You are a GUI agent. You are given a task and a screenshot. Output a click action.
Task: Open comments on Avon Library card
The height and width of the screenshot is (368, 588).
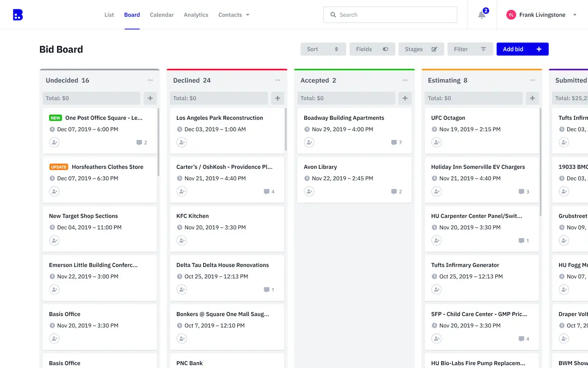pos(396,192)
